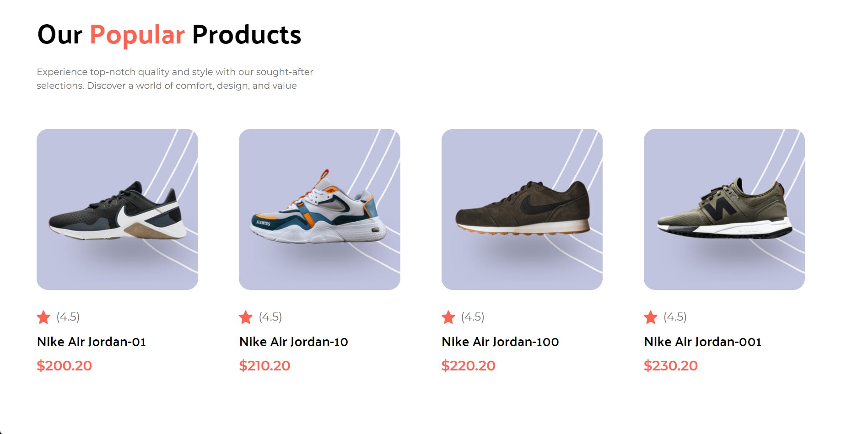The image size is (868, 434).
Task: Click the $220.20 price
Action: click(x=469, y=365)
